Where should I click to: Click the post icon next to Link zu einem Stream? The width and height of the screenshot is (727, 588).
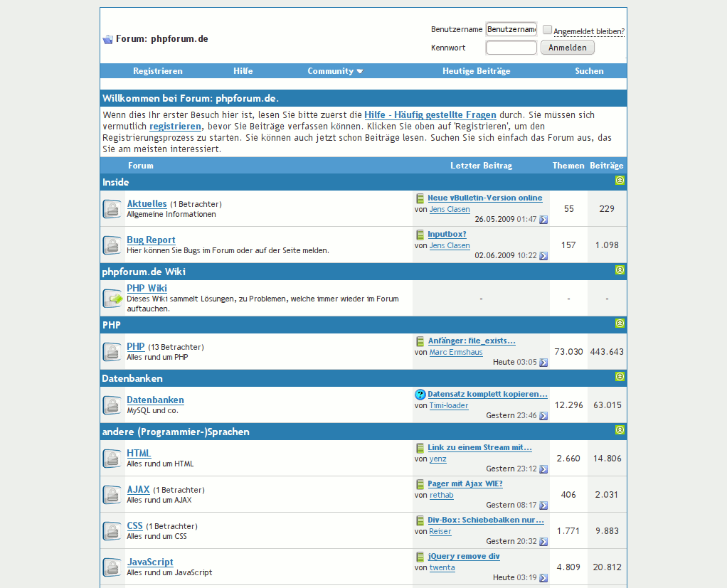point(420,448)
